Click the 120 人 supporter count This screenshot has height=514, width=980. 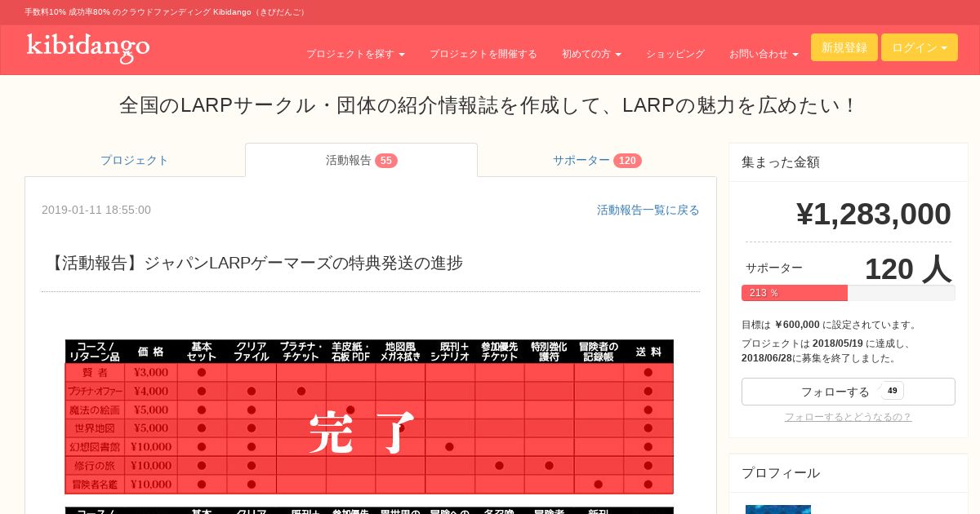pos(908,268)
